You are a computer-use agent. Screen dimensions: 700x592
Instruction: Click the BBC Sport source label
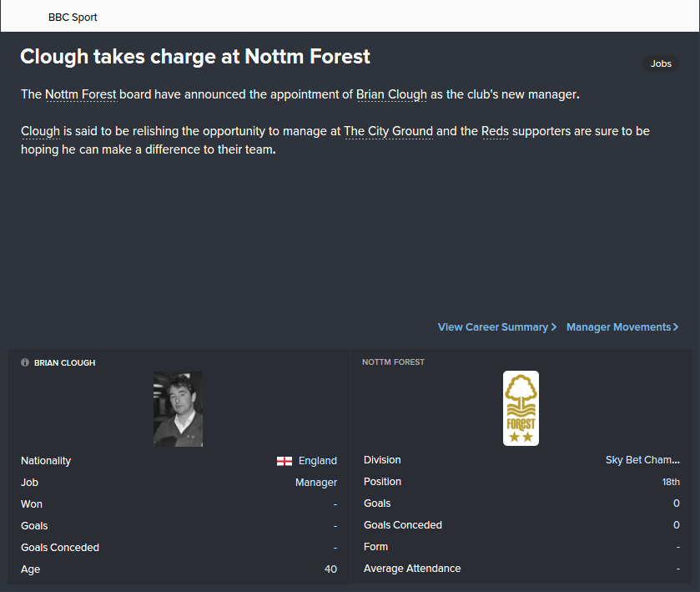pyautogui.click(x=73, y=17)
